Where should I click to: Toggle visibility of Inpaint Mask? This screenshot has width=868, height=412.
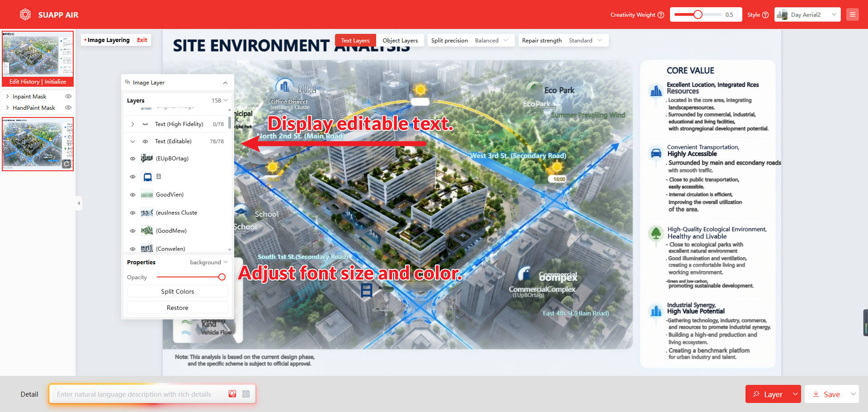click(x=68, y=96)
